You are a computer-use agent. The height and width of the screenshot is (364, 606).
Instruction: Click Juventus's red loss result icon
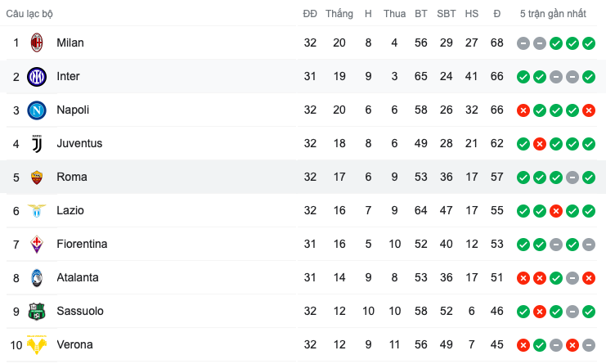tap(540, 144)
